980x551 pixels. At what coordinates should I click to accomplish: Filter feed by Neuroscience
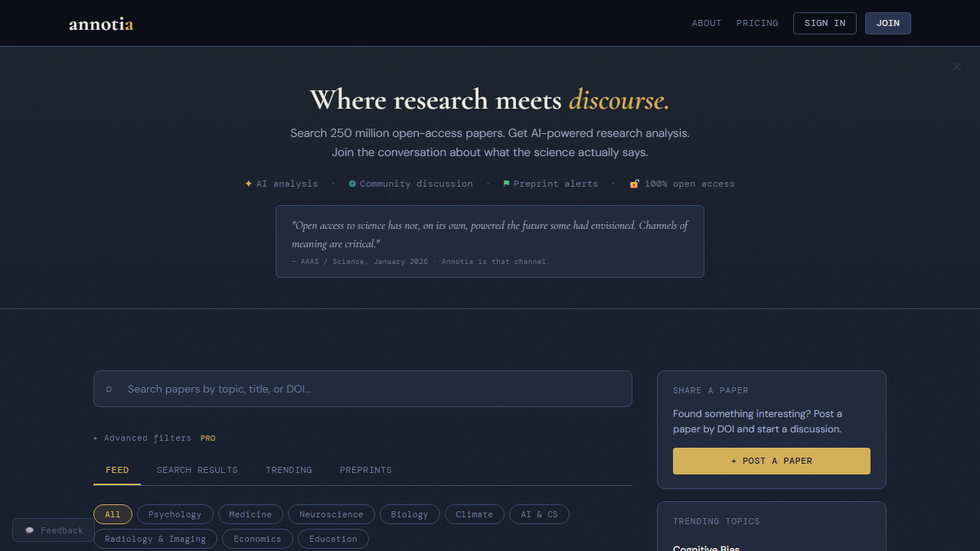[x=331, y=514]
